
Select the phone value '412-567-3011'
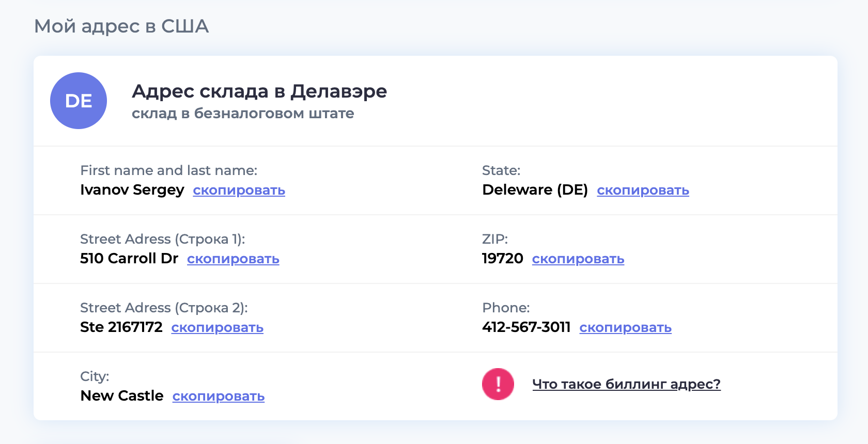(526, 327)
